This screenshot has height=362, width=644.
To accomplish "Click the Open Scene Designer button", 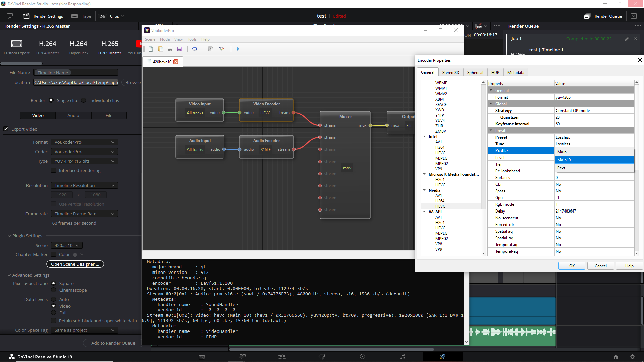I will 75,264.
